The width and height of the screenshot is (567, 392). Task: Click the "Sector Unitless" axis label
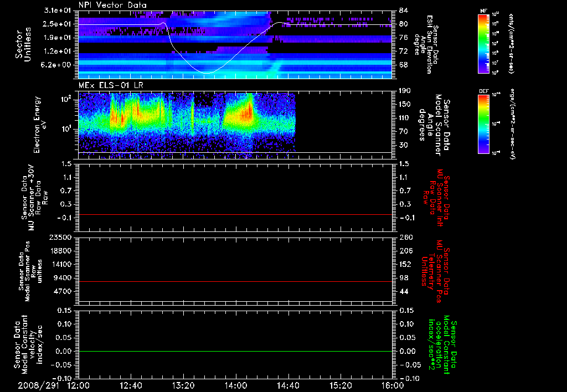(23, 45)
